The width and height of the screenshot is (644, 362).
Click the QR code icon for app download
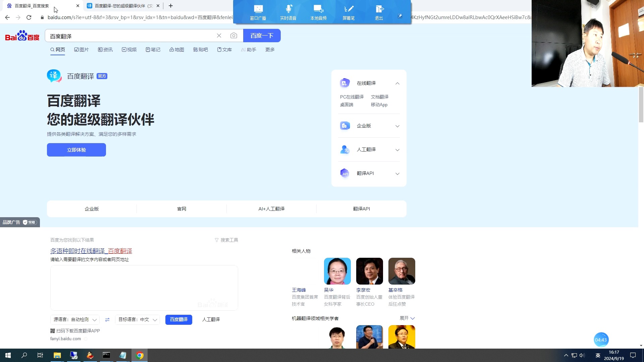tap(53, 331)
